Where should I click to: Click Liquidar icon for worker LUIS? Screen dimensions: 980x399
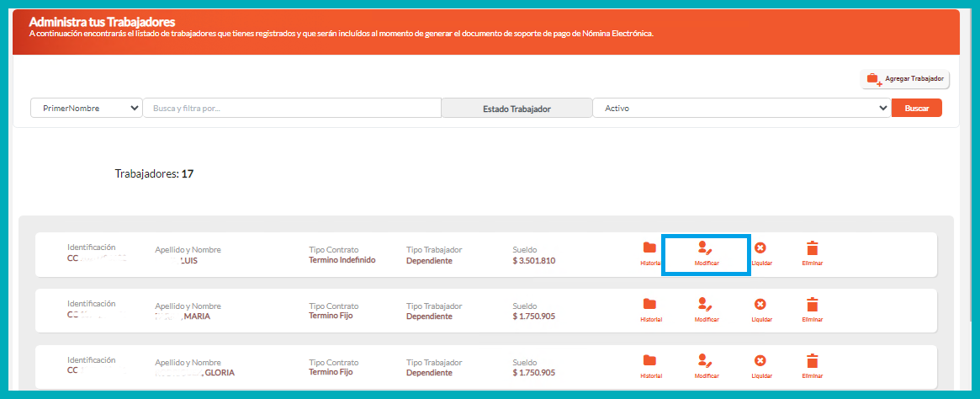(760, 248)
